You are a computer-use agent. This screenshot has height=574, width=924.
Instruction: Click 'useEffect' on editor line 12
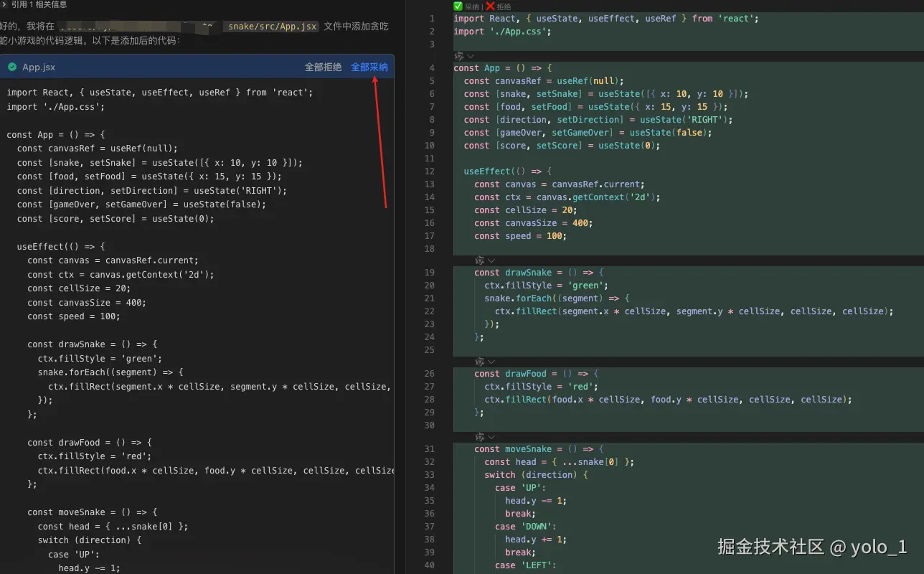click(487, 171)
